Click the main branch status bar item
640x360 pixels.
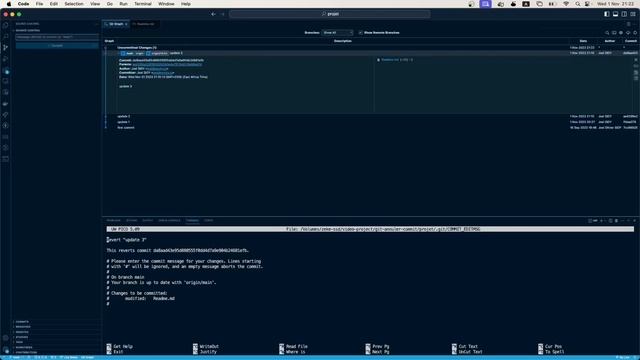point(16,358)
